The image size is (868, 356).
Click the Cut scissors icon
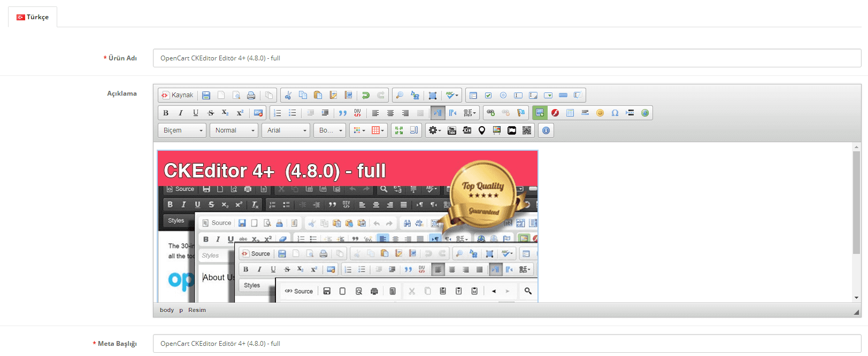(x=288, y=95)
